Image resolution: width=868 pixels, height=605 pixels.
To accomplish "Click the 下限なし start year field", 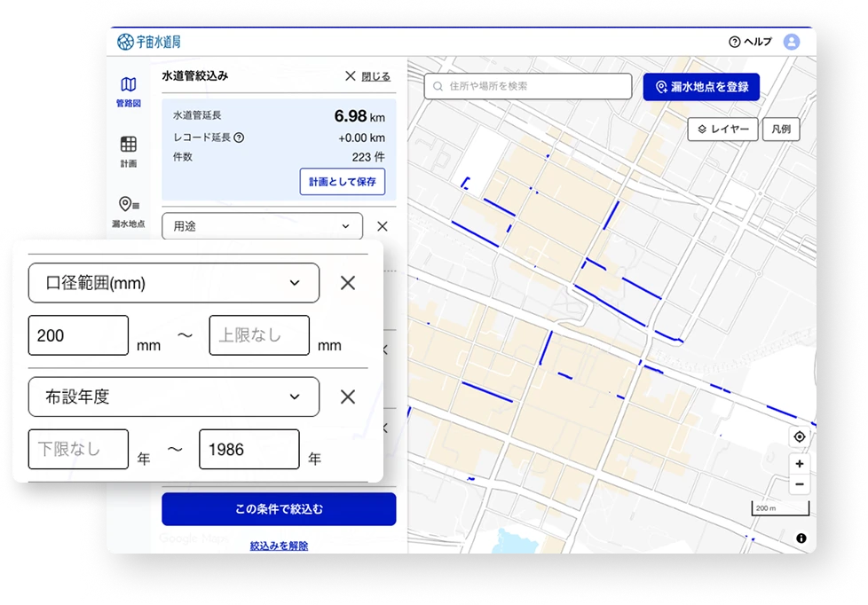I will [x=78, y=449].
